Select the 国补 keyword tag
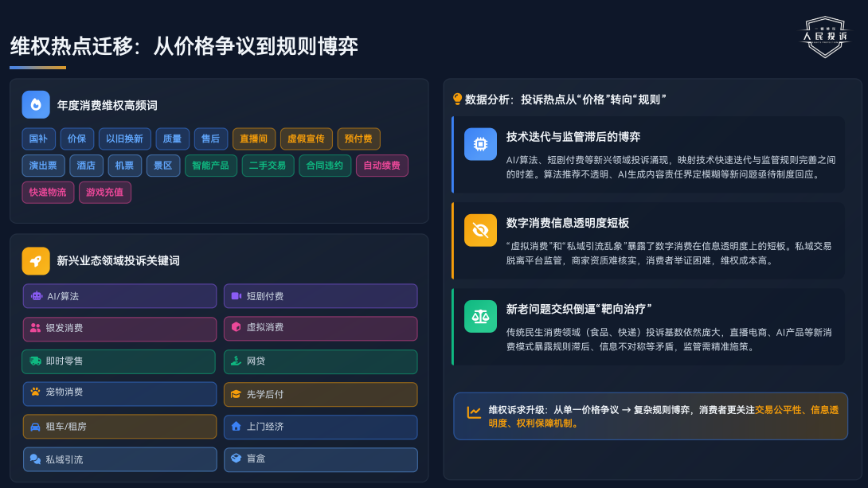Viewport: 868px width, 488px height. tap(38, 139)
